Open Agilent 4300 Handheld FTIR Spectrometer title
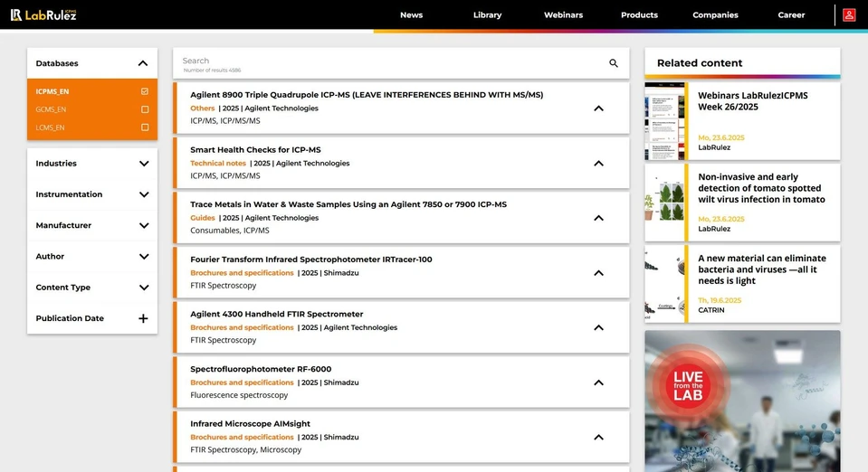This screenshot has width=868, height=472. [276, 314]
